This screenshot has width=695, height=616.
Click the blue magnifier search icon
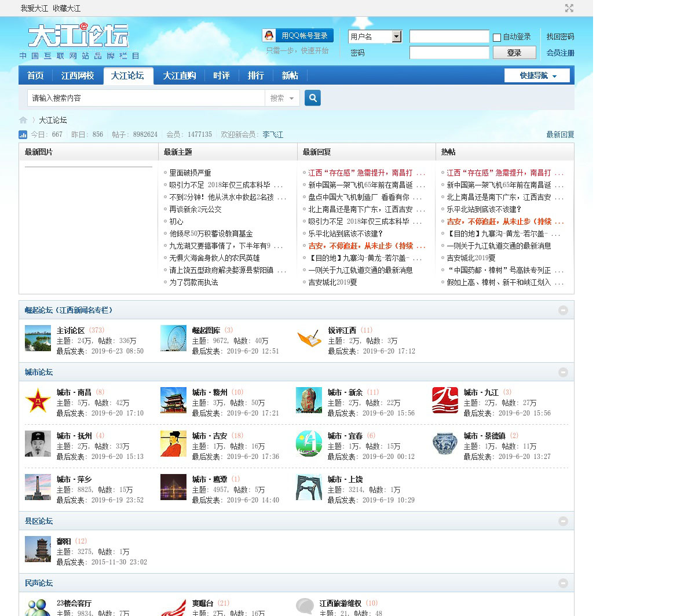point(313,98)
